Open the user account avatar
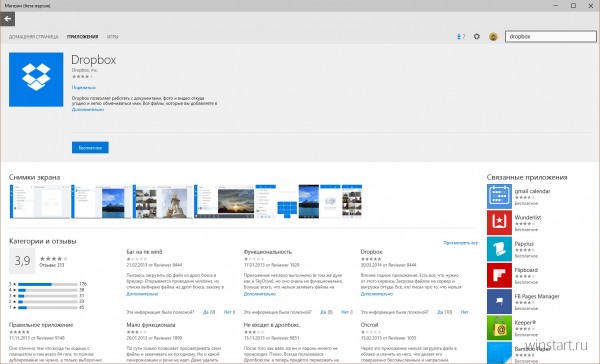 [493, 37]
